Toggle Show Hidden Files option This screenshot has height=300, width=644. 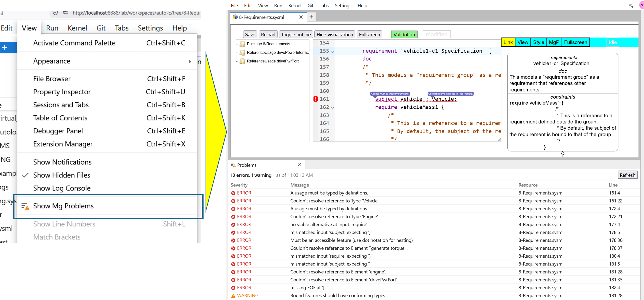coord(107,175)
